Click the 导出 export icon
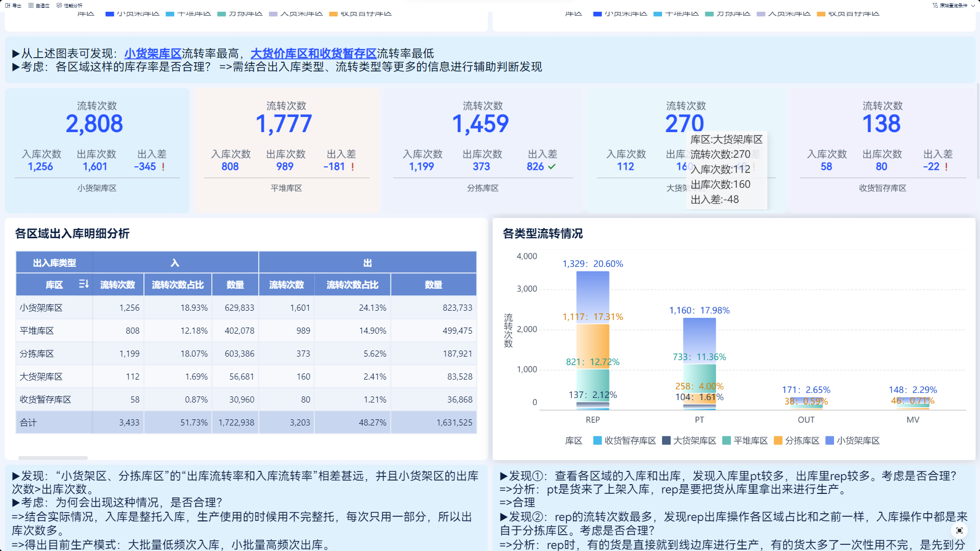This screenshot has width=980, height=551. click(8, 6)
